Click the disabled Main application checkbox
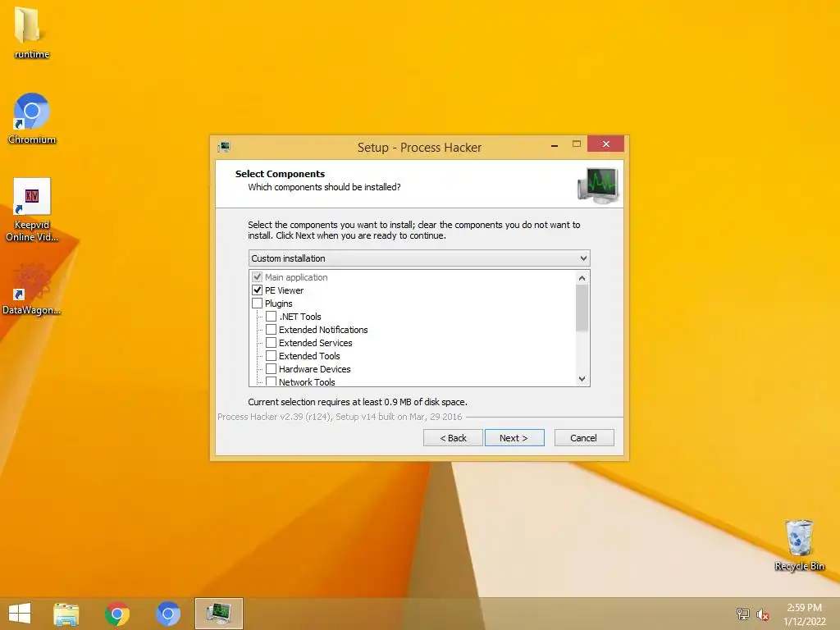 point(257,277)
